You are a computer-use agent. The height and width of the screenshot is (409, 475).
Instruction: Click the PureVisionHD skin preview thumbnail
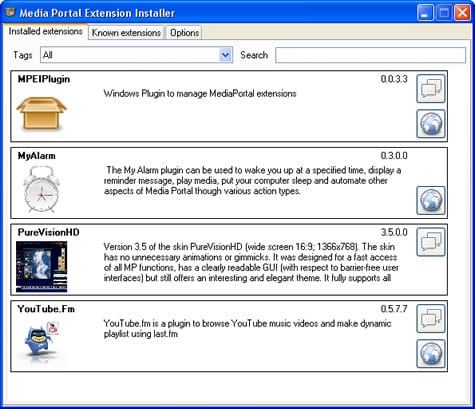41,267
